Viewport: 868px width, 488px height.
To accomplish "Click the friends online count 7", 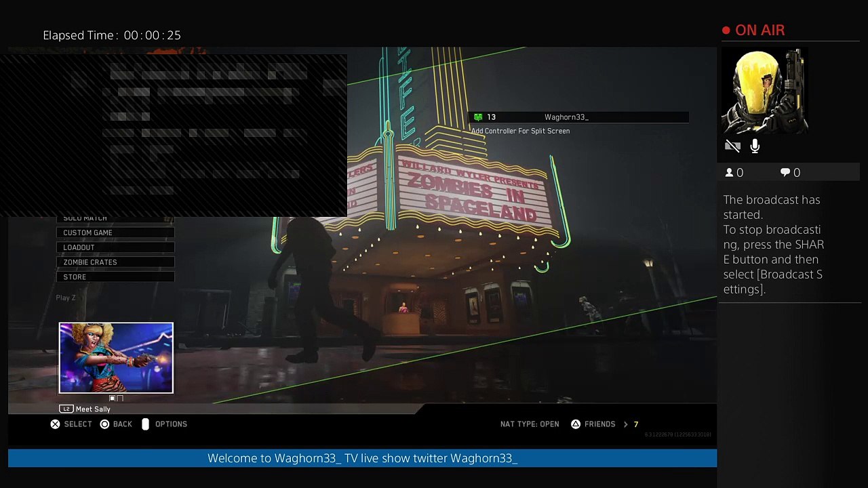I will point(635,424).
